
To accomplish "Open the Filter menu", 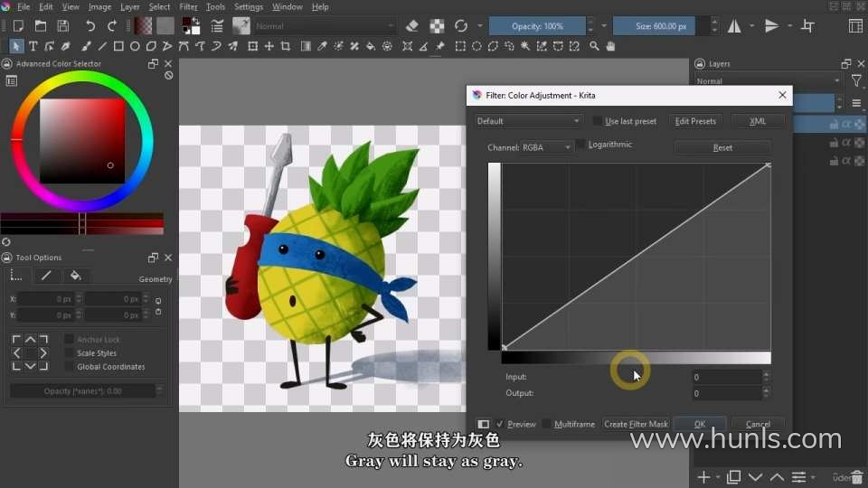I will click(188, 7).
